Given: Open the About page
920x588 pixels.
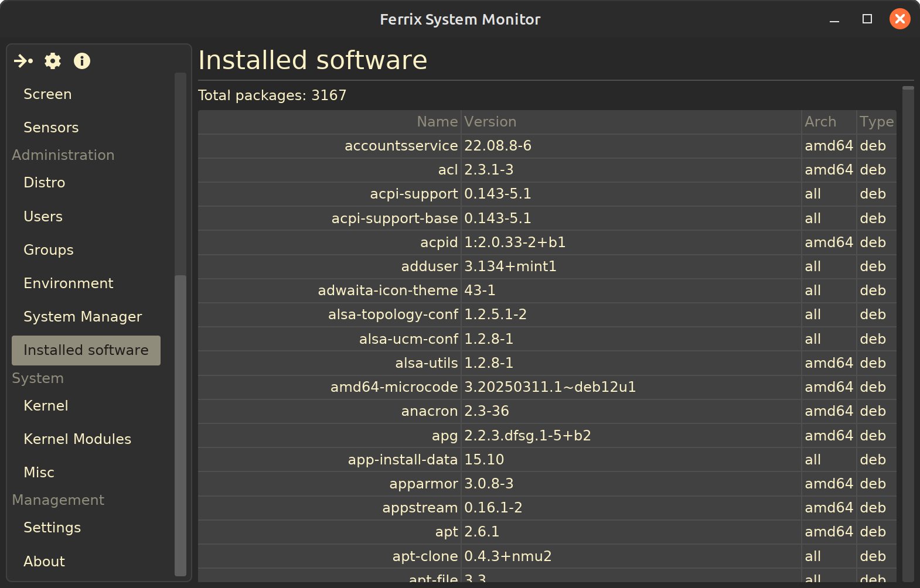Looking at the screenshot, I should pyautogui.click(x=45, y=562).
